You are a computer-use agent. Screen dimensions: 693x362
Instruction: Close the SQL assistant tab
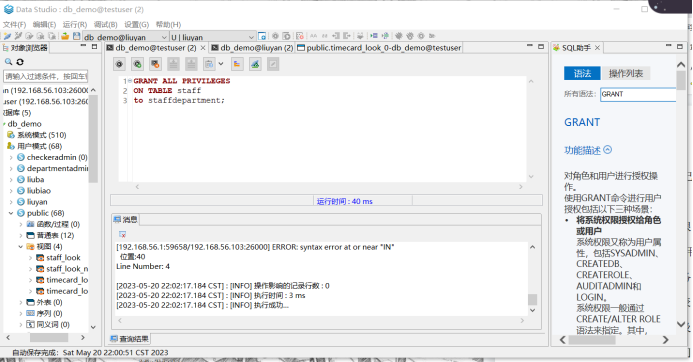click(x=597, y=48)
